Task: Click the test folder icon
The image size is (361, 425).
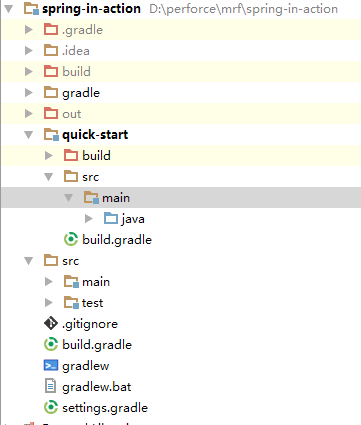Action: coord(71,303)
